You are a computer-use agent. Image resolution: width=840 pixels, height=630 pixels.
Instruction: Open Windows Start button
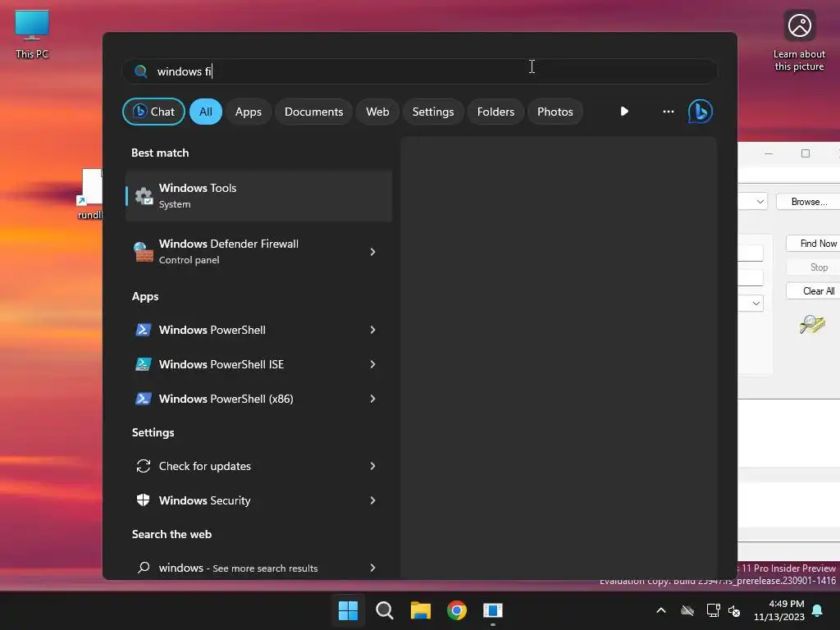[348, 610]
